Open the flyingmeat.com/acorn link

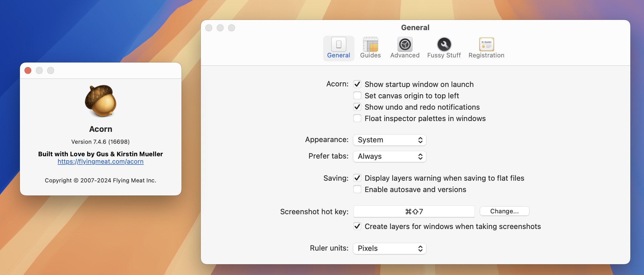101,162
